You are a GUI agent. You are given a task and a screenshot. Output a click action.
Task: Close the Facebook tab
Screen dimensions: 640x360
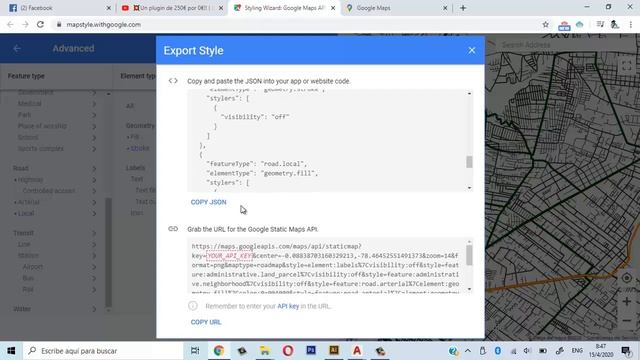109,8
